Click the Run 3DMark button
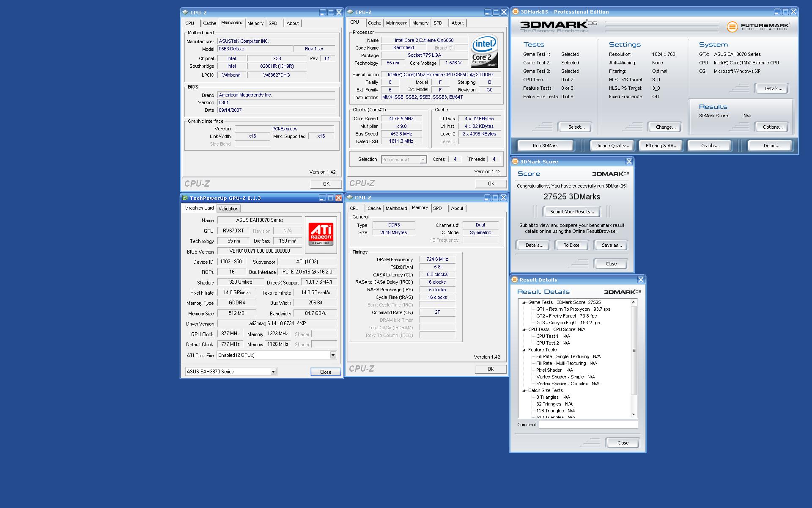This screenshot has height=508, width=812. click(545, 146)
